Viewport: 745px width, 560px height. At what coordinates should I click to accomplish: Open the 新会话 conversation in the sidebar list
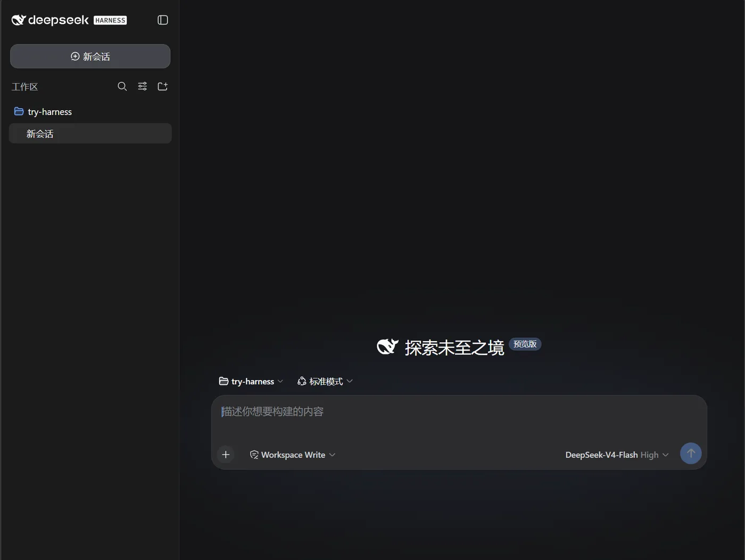click(x=90, y=134)
